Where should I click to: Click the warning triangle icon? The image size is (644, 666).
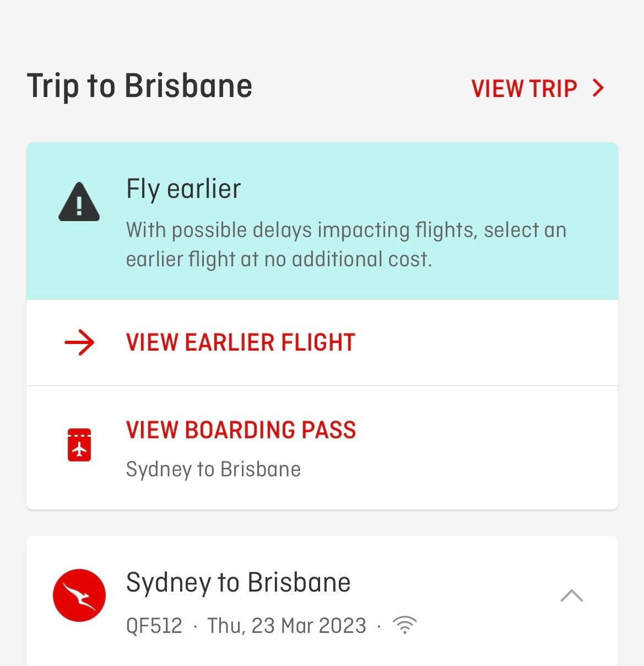point(79,202)
